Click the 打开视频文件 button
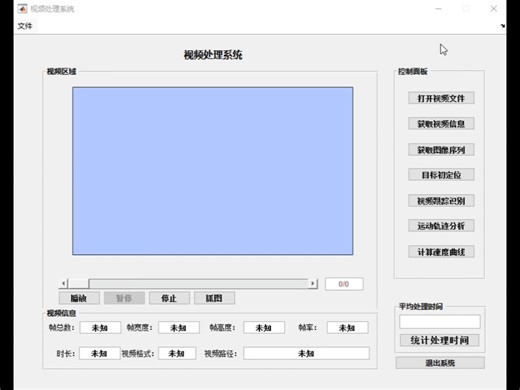520x390 pixels. [441, 98]
